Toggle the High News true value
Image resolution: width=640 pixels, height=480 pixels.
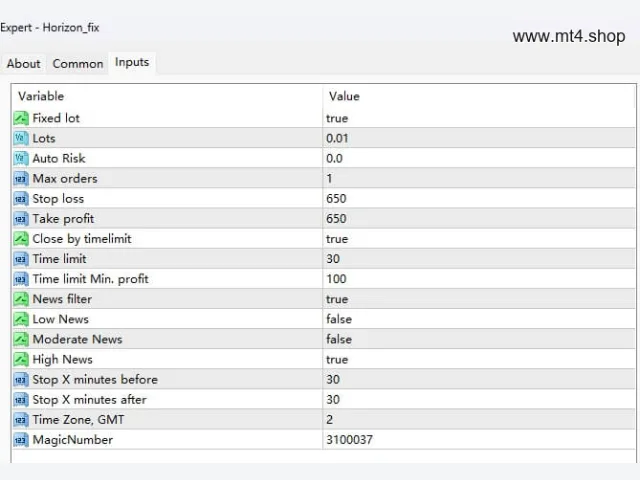(337, 360)
